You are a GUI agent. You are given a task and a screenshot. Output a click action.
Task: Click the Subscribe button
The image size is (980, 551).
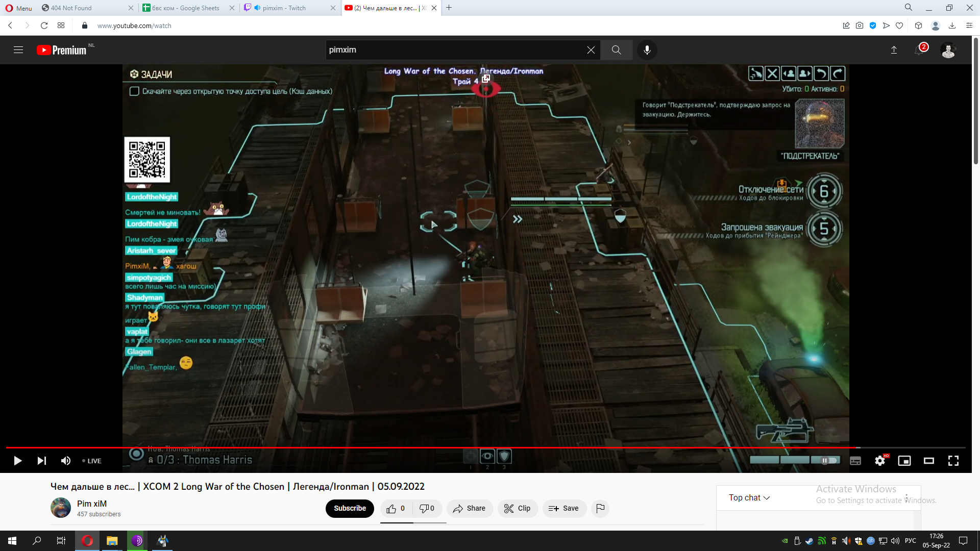350,508
